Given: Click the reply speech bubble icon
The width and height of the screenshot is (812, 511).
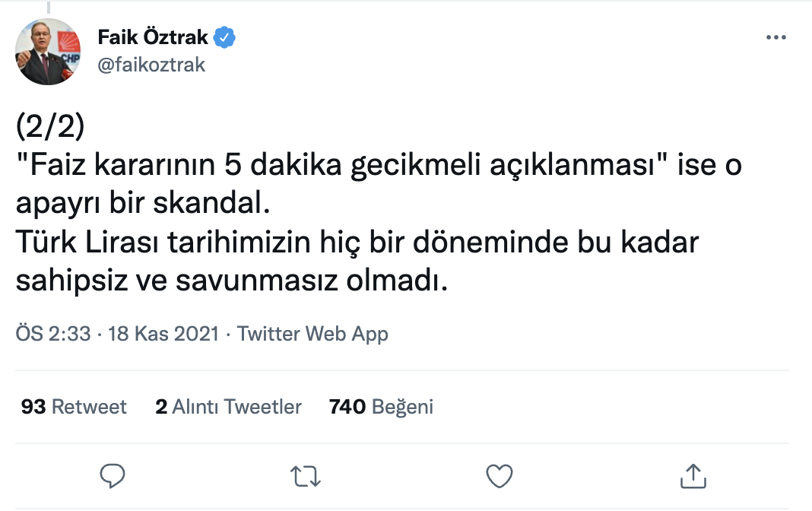Looking at the screenshot, I should click(x=113, y=476).
